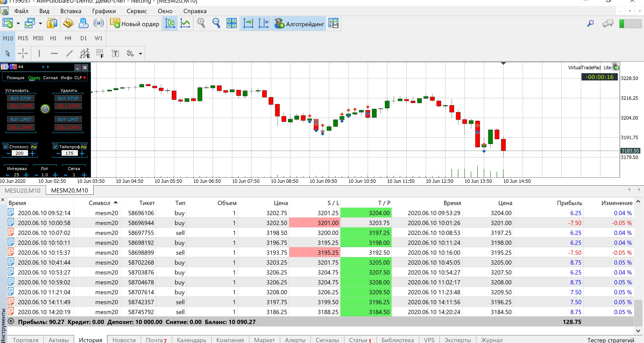Toggle the Стоплосс checkbox
The height and width of the screenshot is (343, 644).
6,147
